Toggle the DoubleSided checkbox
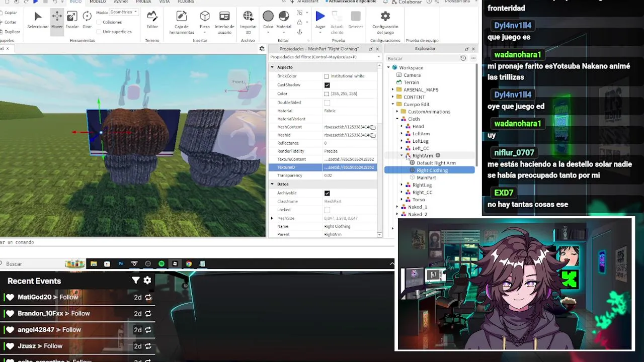Screen dimensions: 644x362 click(327, 103)
